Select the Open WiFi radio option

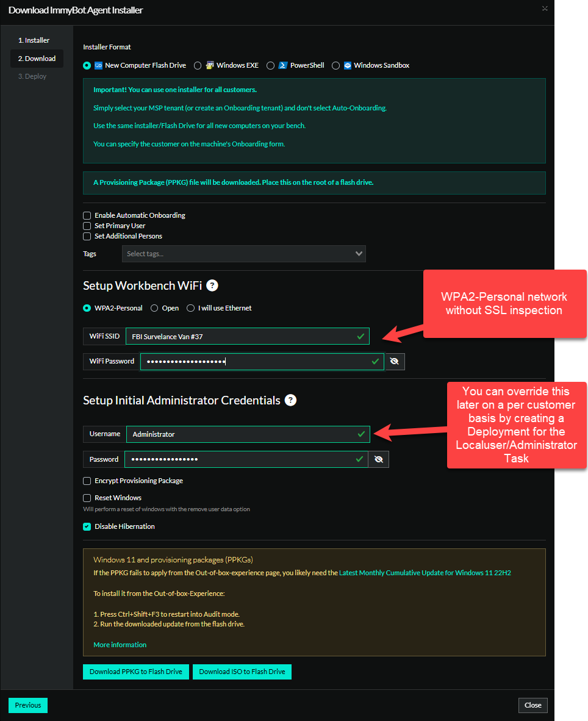(155, 308)
